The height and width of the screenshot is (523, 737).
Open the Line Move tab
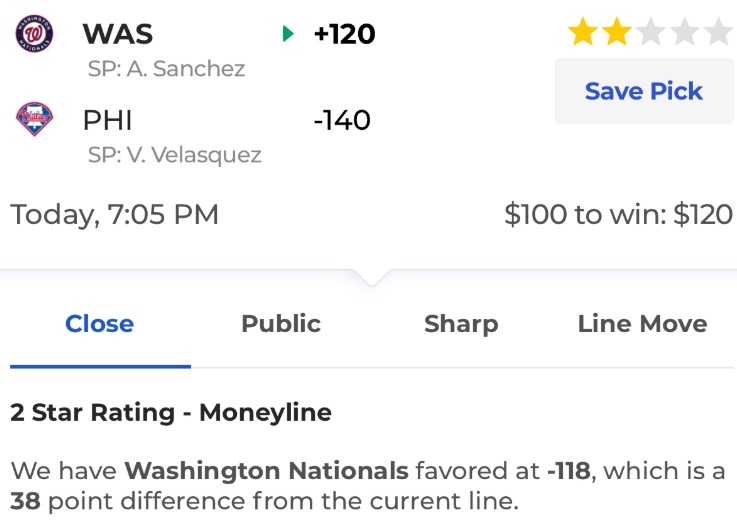coord(643,324)
